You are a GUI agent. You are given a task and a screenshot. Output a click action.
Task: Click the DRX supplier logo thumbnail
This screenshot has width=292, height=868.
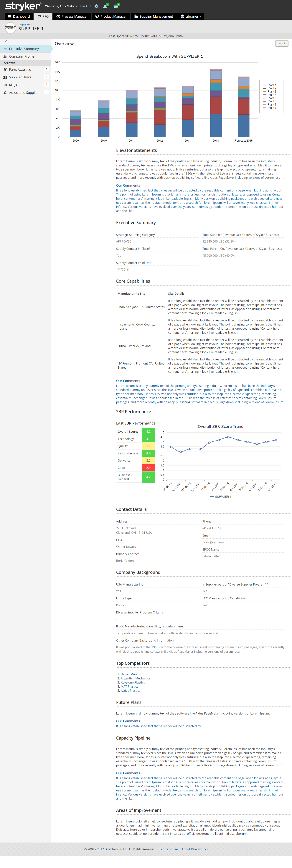pos(10,28)
